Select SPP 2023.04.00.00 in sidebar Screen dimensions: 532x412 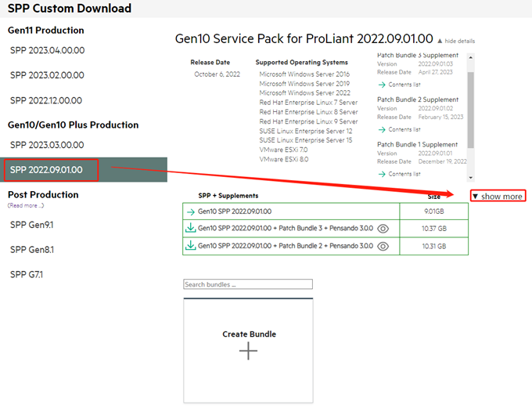pos(47,50)
